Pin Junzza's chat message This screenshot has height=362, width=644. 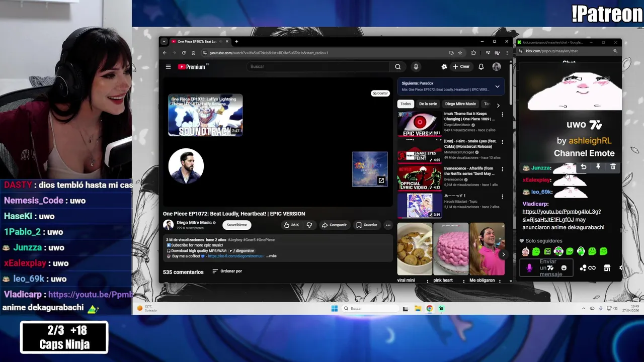pos(598,167)
